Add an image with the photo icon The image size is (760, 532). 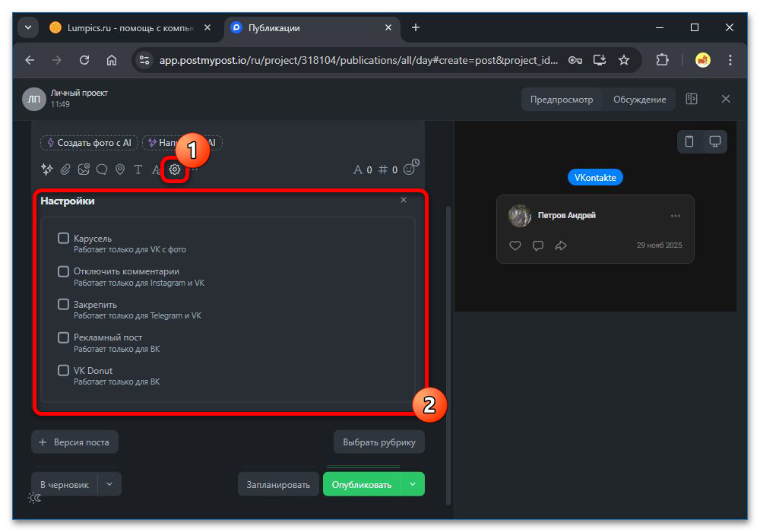point(84,169)
